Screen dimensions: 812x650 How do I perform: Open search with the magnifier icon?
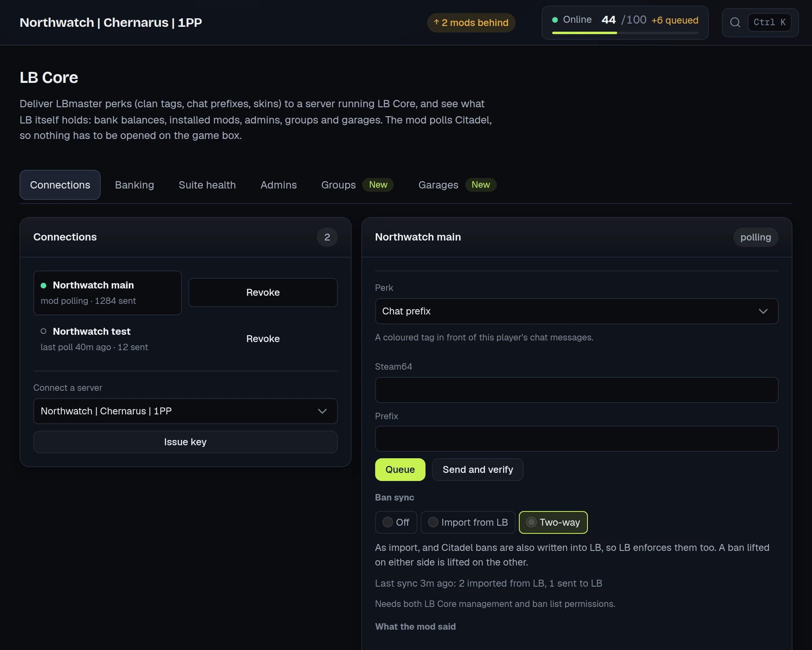(735, 22)
